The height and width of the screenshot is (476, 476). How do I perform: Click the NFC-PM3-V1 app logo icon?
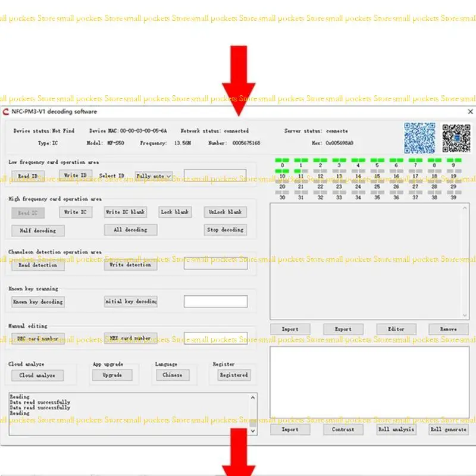[5, 112]
